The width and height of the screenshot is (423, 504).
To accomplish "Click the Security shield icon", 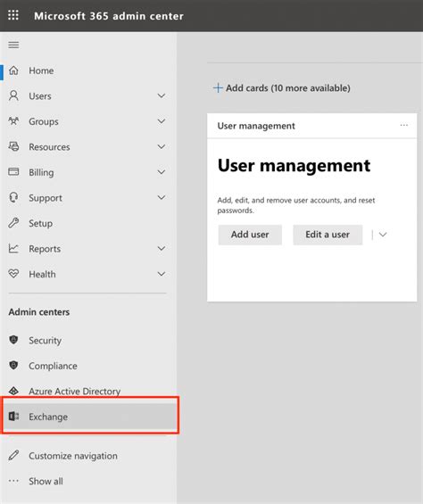I will pyautogui.click(x=13, y=340).
